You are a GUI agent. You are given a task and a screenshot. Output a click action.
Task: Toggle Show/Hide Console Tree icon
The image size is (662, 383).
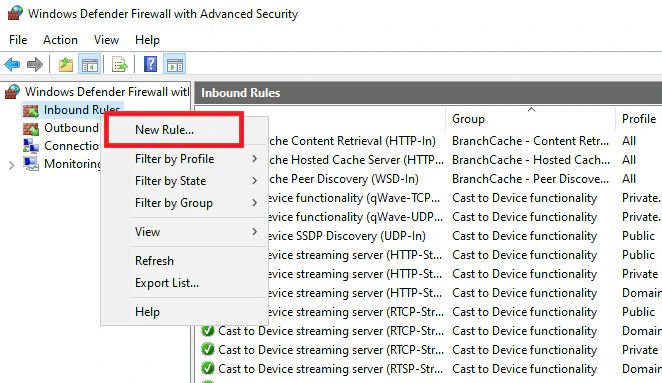pyautogui.click(x=90, y=65)
